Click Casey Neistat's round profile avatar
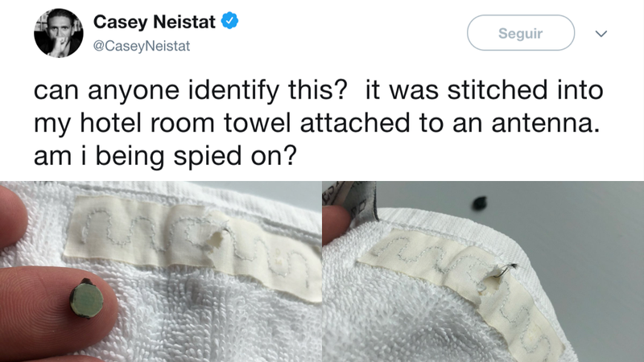Image resolution: width=644 pixels, height=362 pixels. 58,33
